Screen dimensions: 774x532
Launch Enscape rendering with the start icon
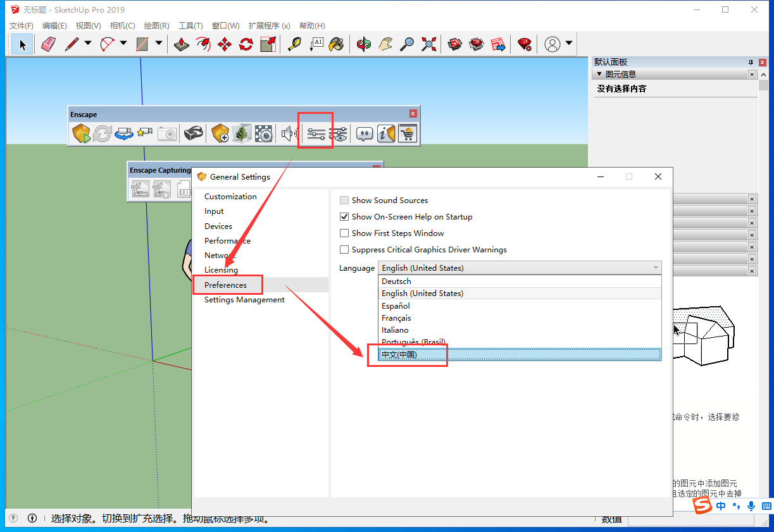[81, 133]
